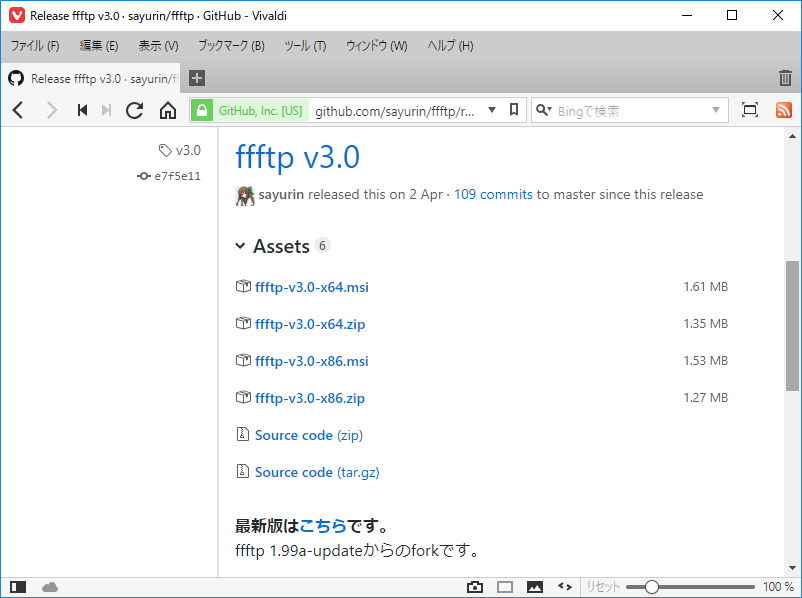Click the sayurin author name
802x598 pixels.
[x=281, y=194]
